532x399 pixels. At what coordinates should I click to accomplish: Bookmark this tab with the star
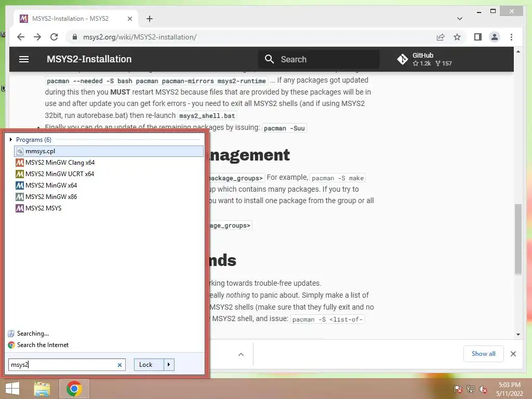click(457, 37)
